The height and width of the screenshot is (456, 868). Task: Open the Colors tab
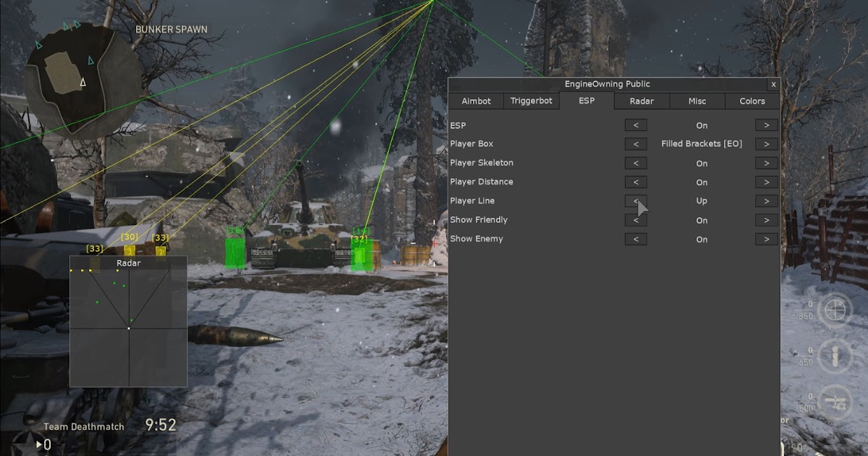pyautogui.click(x=752, y=101)
